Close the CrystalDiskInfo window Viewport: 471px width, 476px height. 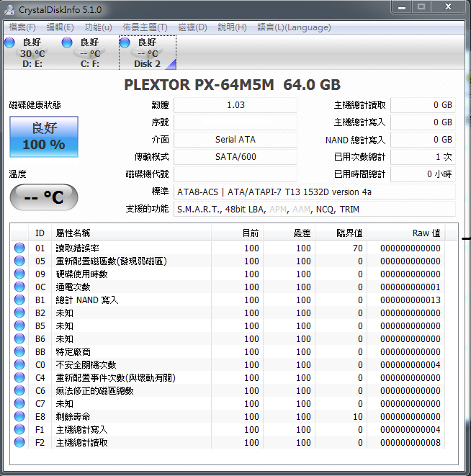tap(448, 7)
